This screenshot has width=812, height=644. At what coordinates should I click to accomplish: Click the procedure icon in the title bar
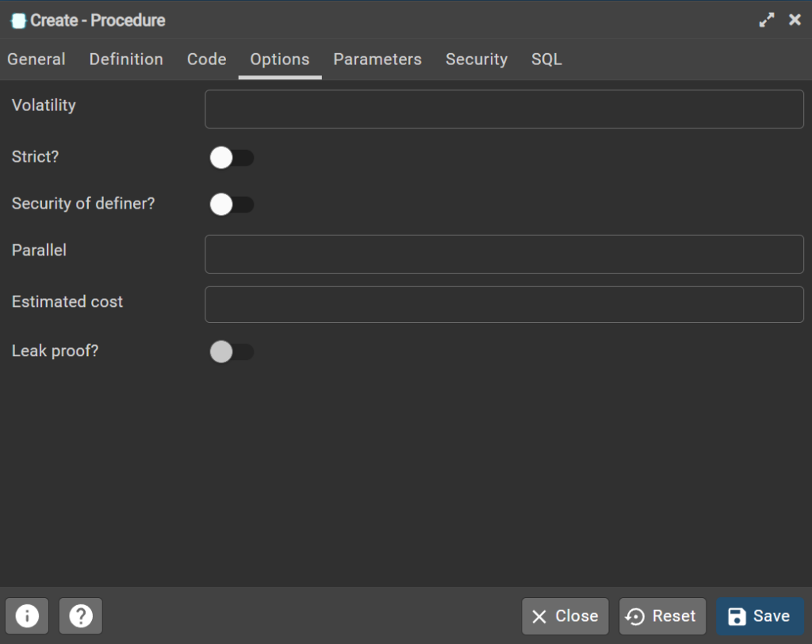pos(17,20)
